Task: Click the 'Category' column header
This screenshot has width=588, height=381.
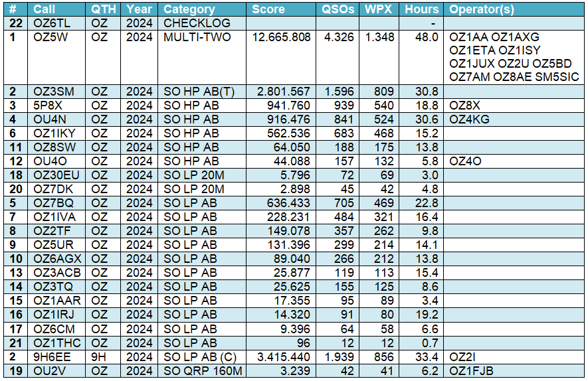Action: pos(189,9)
